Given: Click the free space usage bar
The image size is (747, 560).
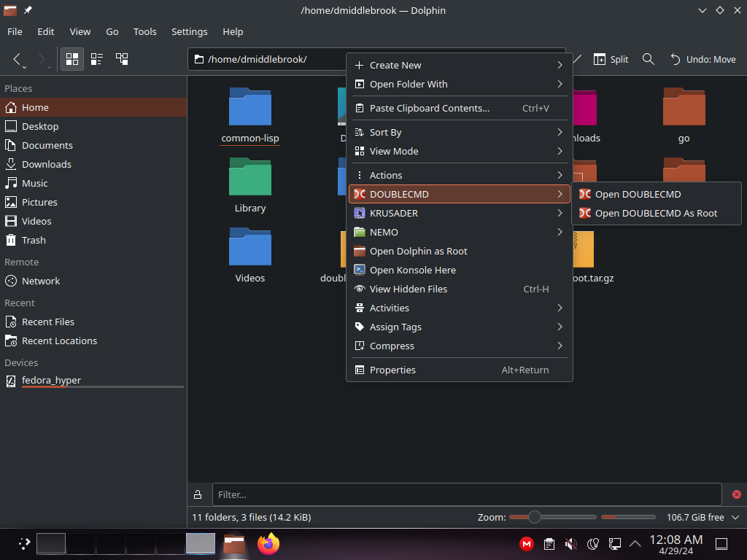Looking at the screenshot, I should click(628, 517).
